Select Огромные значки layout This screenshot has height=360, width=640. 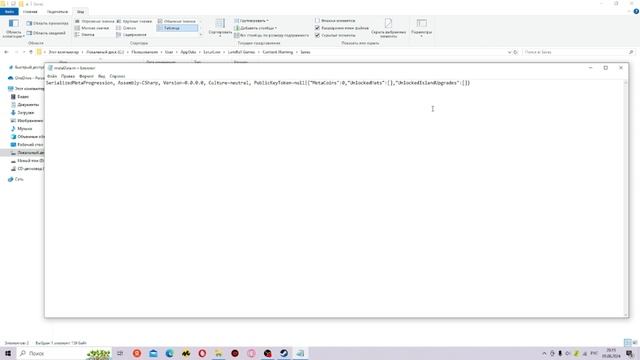(x=94, y=21)
